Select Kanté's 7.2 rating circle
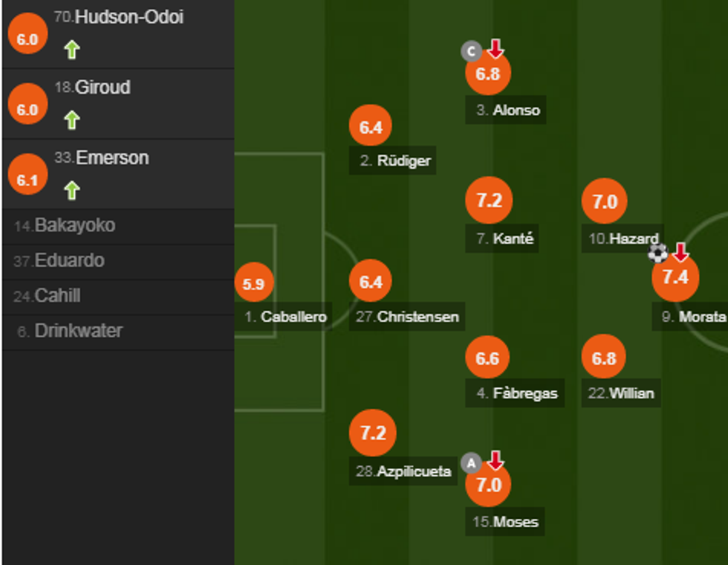 click(489, 201)
